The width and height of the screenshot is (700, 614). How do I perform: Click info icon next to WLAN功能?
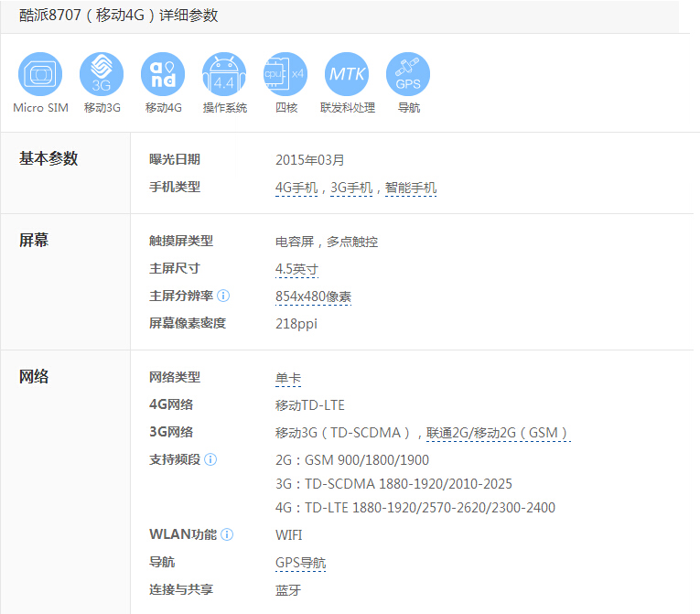point(227,534)
